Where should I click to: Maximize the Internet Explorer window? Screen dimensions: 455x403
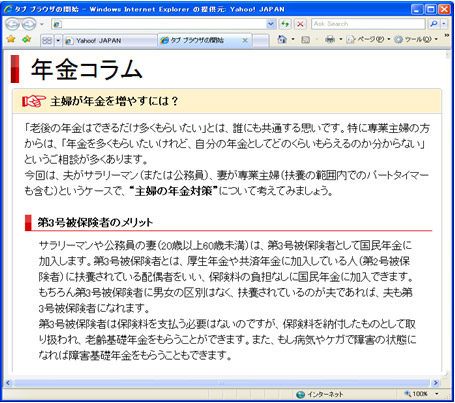pos(431,9)
